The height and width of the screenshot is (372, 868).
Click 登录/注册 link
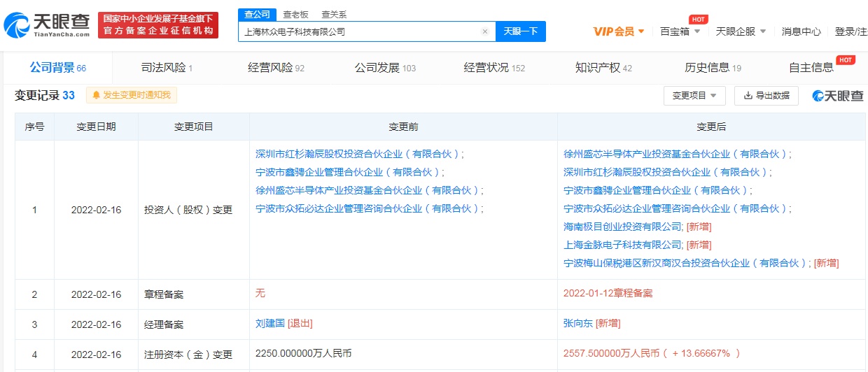[x=850, y=31]
